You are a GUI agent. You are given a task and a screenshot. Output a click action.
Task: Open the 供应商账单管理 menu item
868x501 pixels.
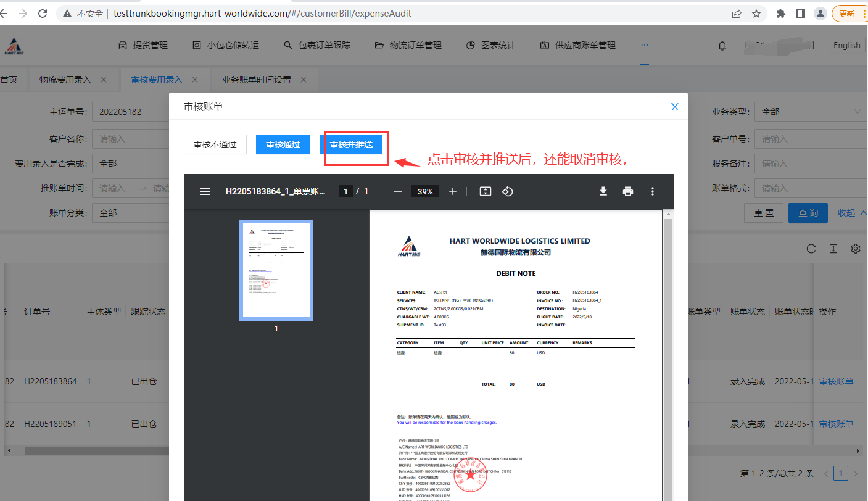coord(578,45)
